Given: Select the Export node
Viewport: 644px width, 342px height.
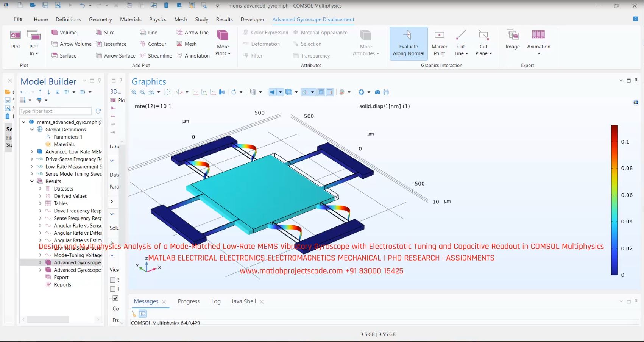Looking at the screenshot, I should click(x=61, y=277).
